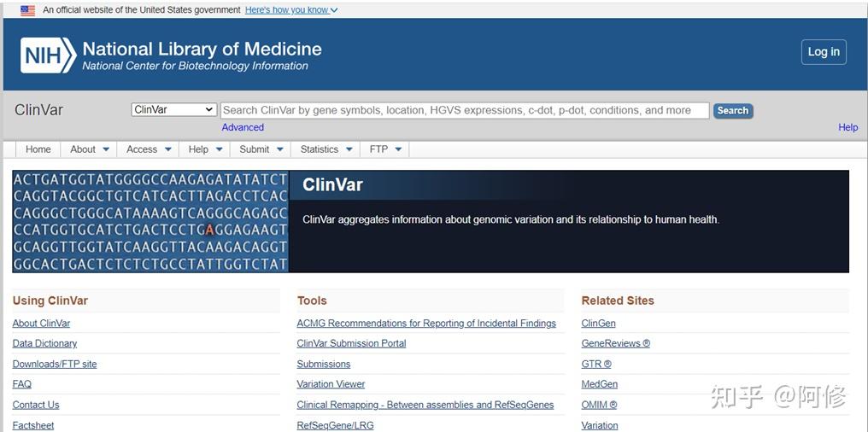
Task: Click the DNA sequence banner image
Action: click(150, 221)
